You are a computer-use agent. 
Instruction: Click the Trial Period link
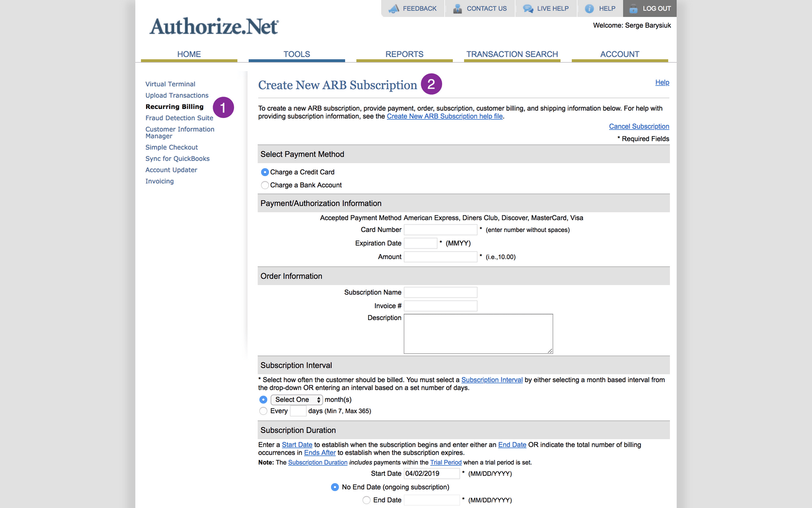[x=446, y=462]
